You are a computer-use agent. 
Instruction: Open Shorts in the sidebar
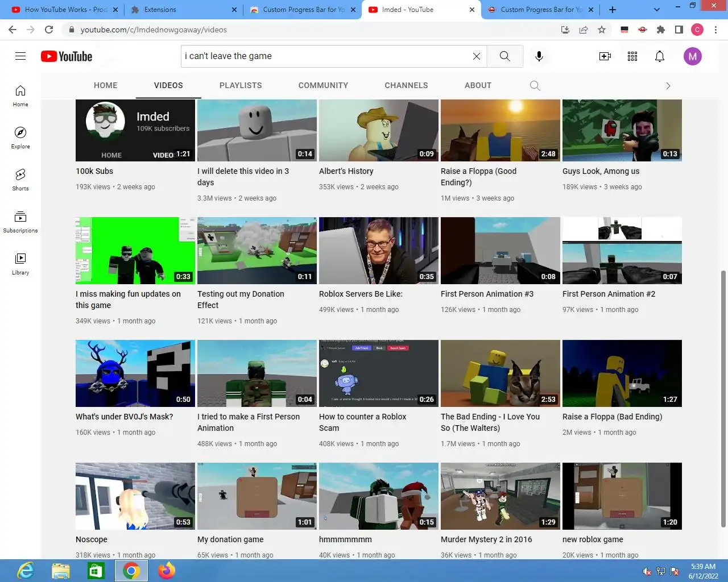point(20,180)
